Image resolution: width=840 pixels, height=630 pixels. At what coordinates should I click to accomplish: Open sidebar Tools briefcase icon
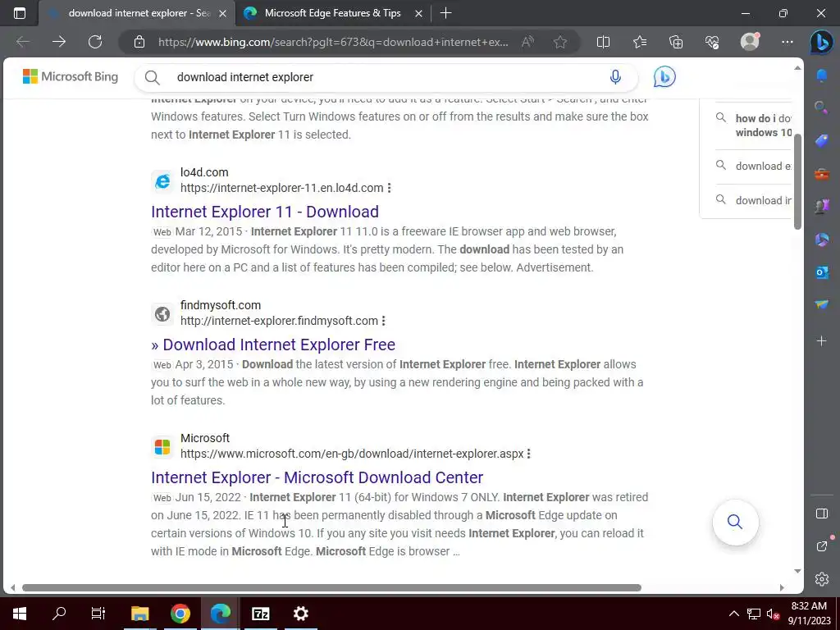pos(822,174)
